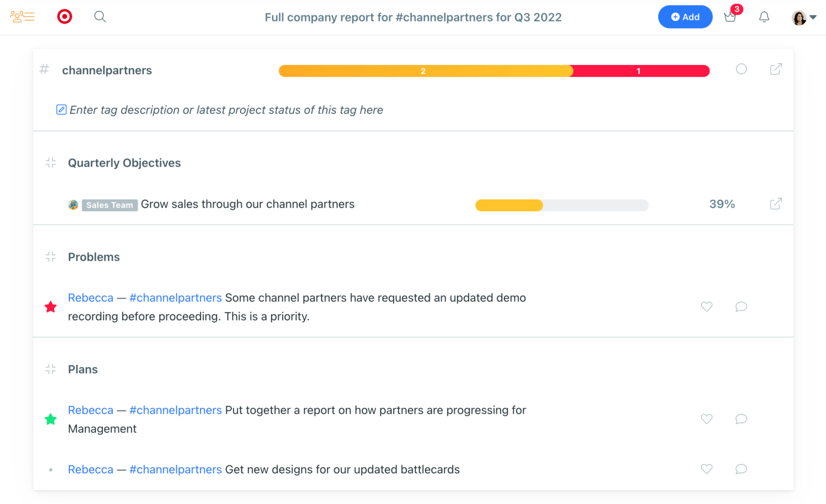Open notifications via the bell icon
This screenshot has width=826, height=504.
click(764, 17)
